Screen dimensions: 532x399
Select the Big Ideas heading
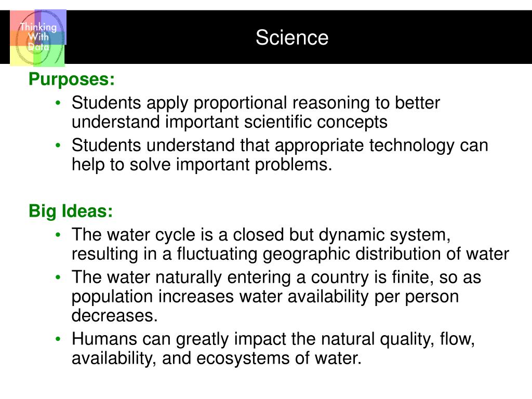pyautogui.click(x=71, y=211)
